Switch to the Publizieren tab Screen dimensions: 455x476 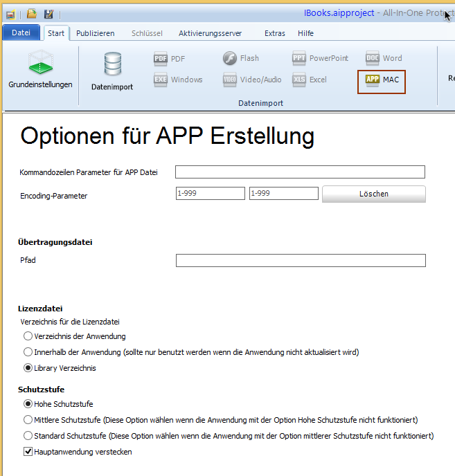tap(96, 33)
